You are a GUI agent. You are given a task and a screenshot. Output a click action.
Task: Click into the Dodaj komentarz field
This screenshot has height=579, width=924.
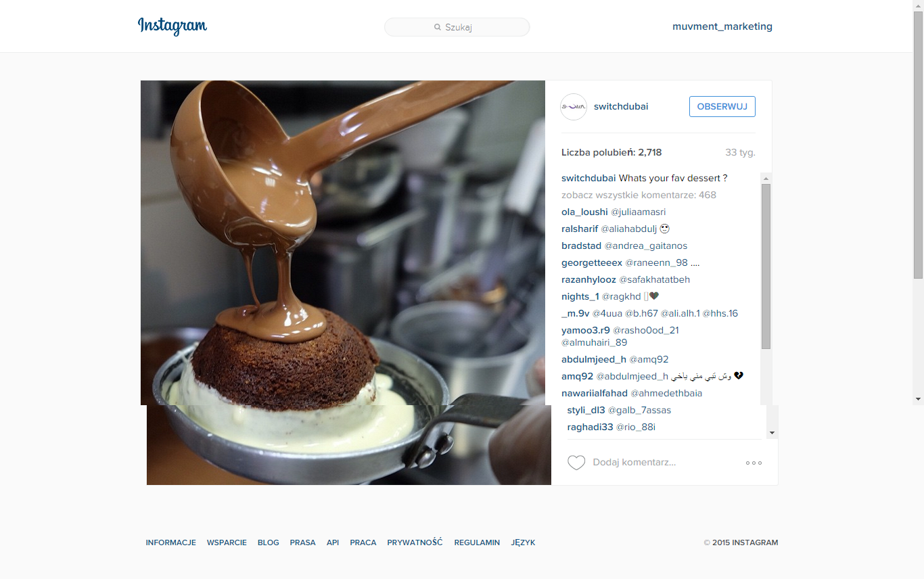663,463
